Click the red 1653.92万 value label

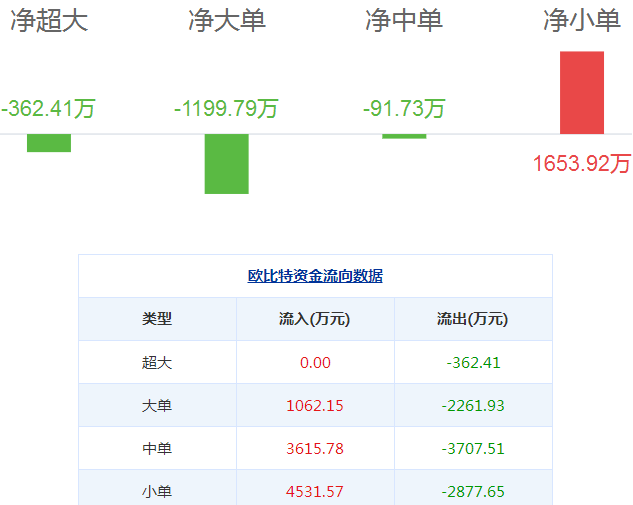pos(581,163)
